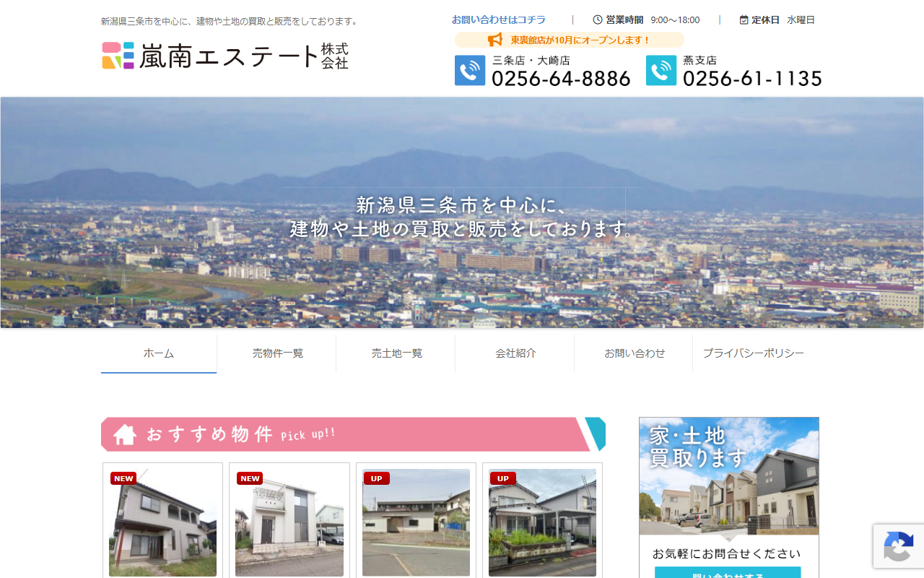The height and width of the screenshot is (578, 924).
Task: View the プライバシーポリシー page
Action: [754, 353]
